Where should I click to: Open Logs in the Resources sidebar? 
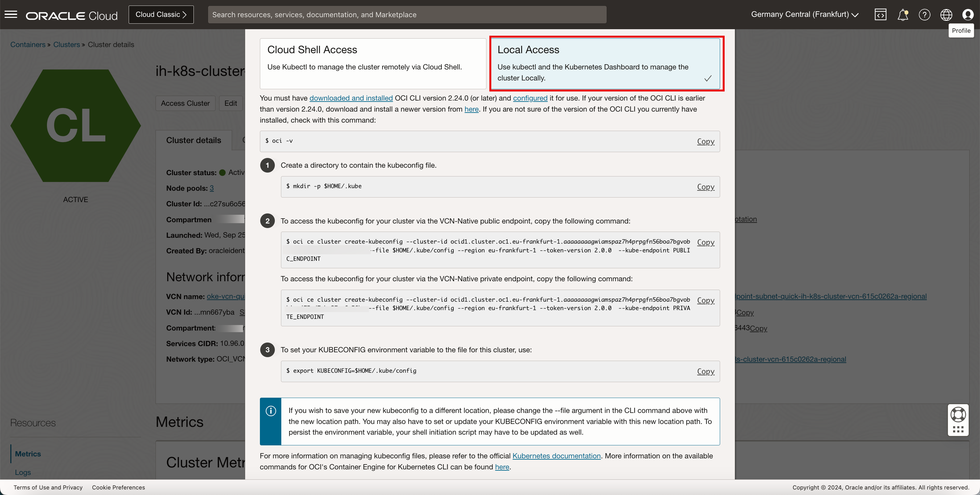tap(23, 472)
